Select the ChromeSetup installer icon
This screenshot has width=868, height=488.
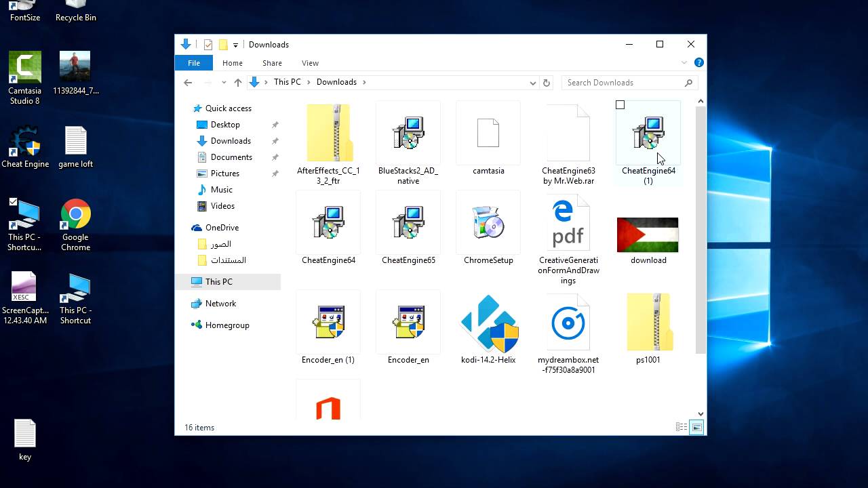(488, 222)
